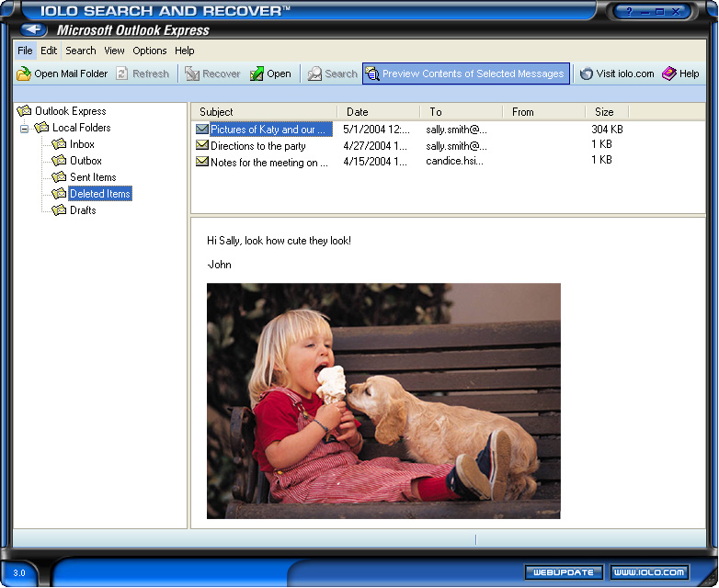The width and height of the screenshot is (719, 588).
Task: Click the Refresh toolbar icon
Action: tap(121, 73)
